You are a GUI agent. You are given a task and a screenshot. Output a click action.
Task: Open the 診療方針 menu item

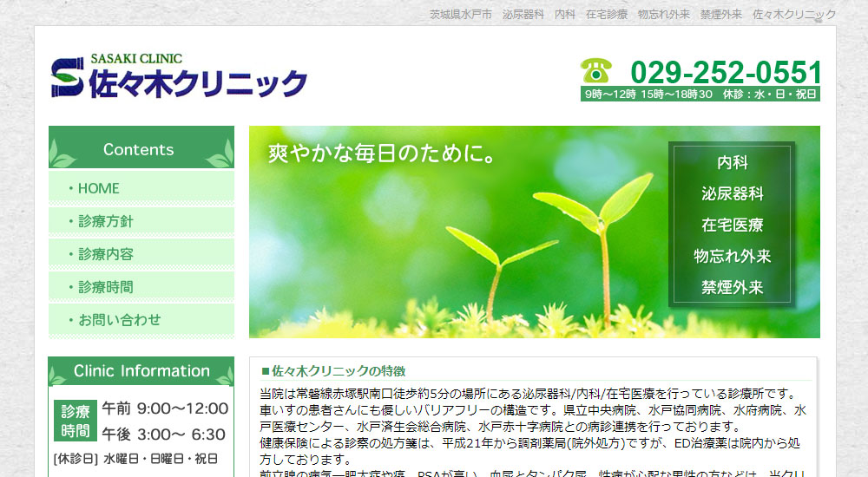pos(141,221)
